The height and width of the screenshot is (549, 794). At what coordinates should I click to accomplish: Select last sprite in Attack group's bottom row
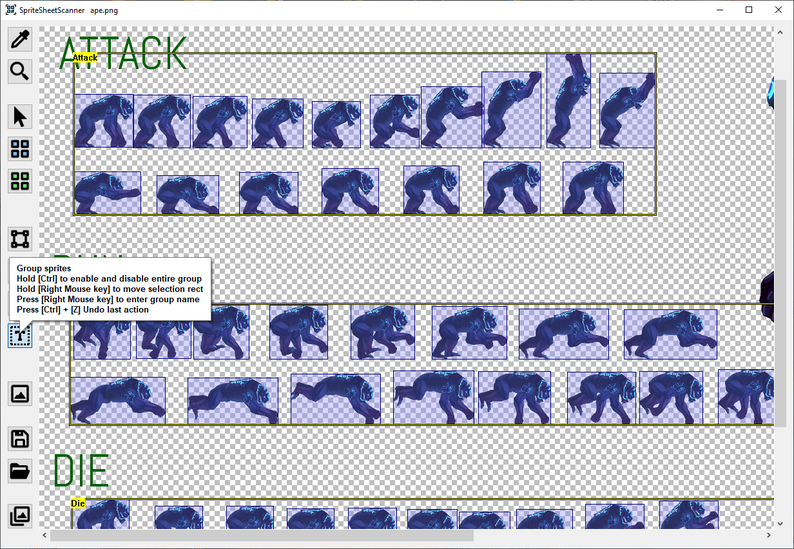(593, 188)
